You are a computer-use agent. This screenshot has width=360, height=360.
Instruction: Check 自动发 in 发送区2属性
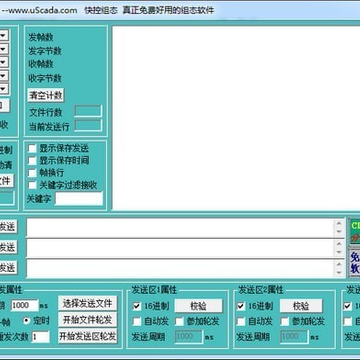click(241, 321)
